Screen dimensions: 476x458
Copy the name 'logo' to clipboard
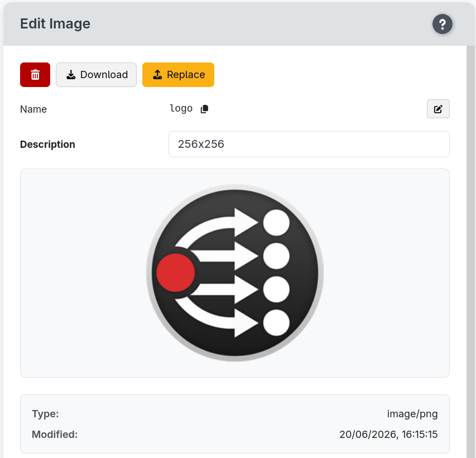(x=205, y=109)
